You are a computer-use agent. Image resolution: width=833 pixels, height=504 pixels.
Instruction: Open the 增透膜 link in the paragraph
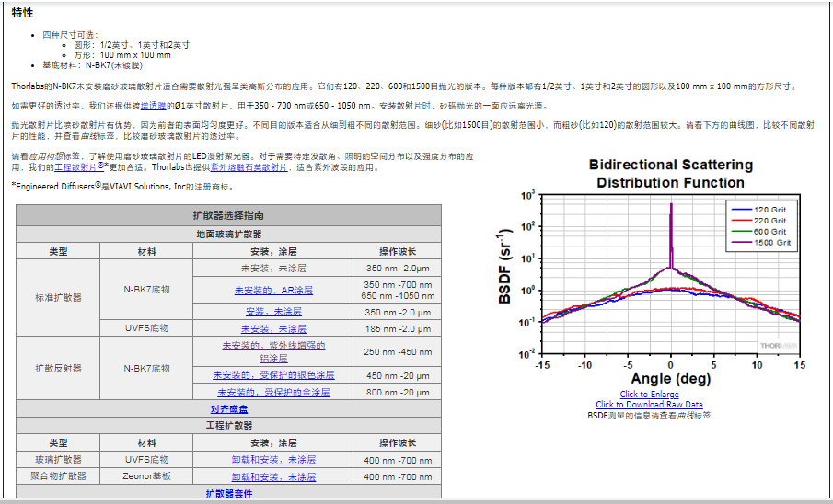tap(152, 106)
